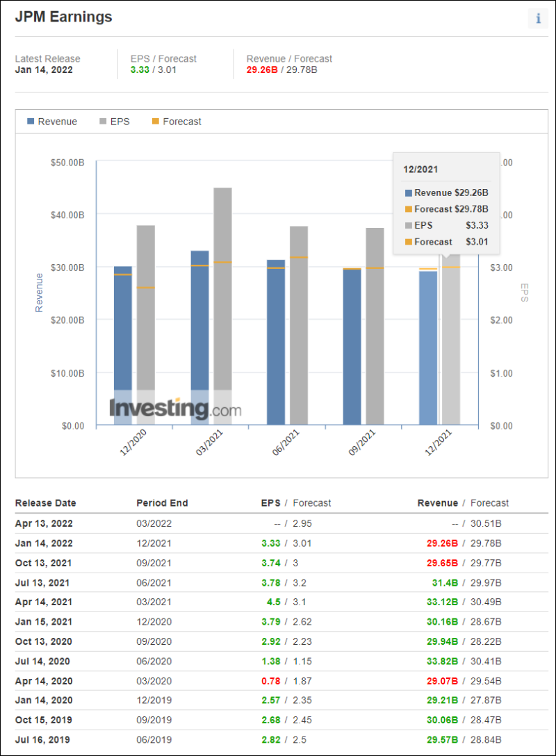Click the green 4.5 EPS value
556x756 pixels.
point(273,602)
